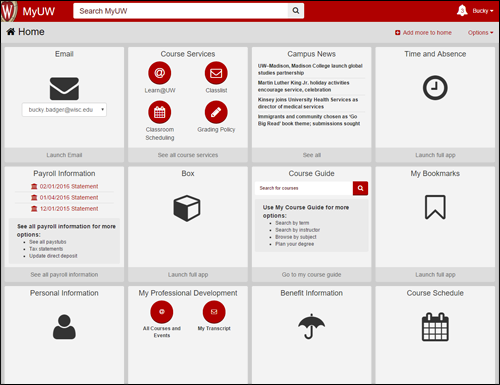500x385 pixels.
Task: Click Search by term bullet
Action: 292,223
